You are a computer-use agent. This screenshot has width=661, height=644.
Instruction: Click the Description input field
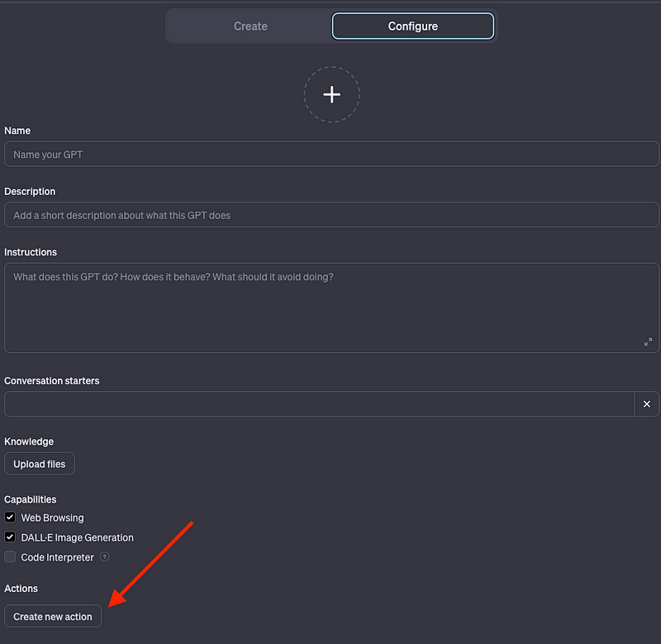(330, 215)
